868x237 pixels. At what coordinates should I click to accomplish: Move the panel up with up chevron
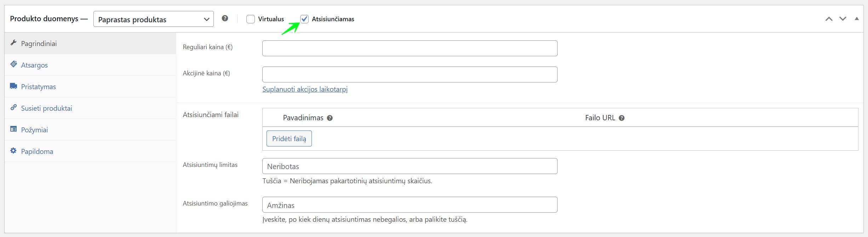pyautogui.click(x=829, y=19)
